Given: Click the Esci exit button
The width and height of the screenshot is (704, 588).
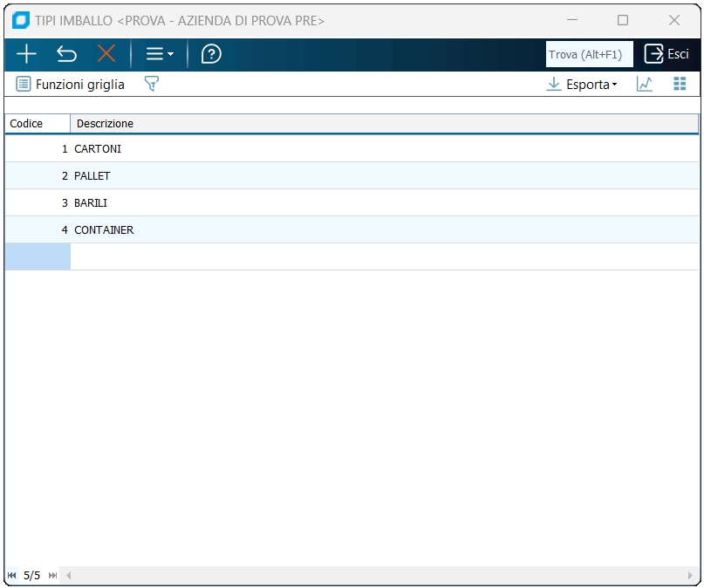Looking at the screenshot, I should pyautogui.click(x=666, y=54).
